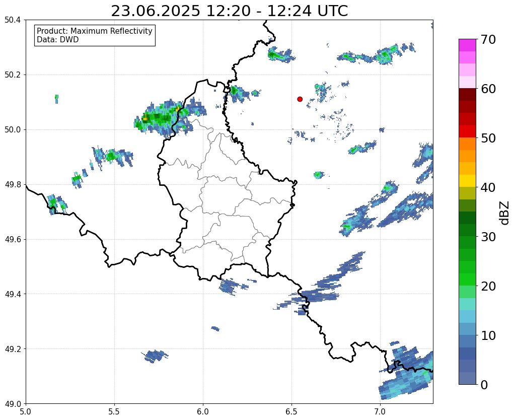Viewport: 515px width, 420px height.
Task: Click longitude axis label '5.5'
Action: tap(114, 411)
